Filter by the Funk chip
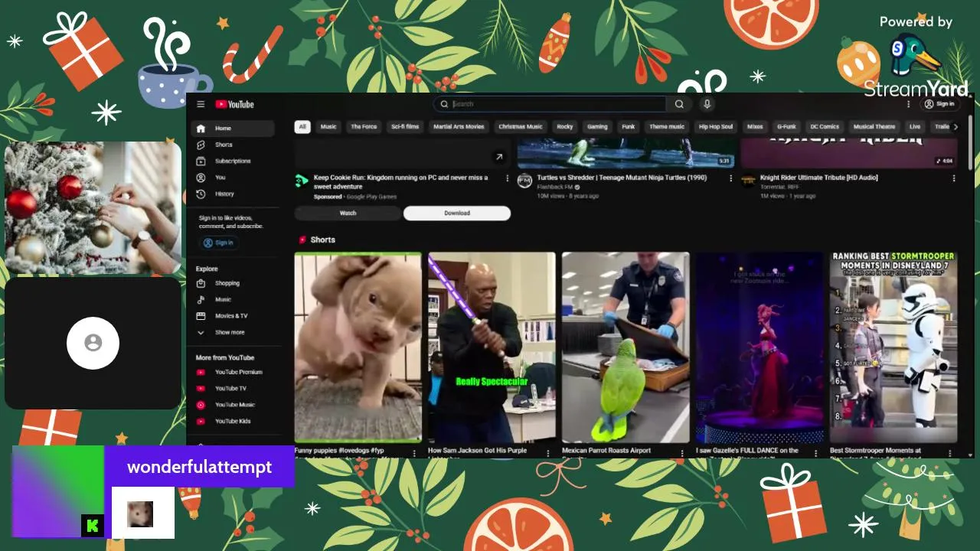 click(x=629, y=127)
